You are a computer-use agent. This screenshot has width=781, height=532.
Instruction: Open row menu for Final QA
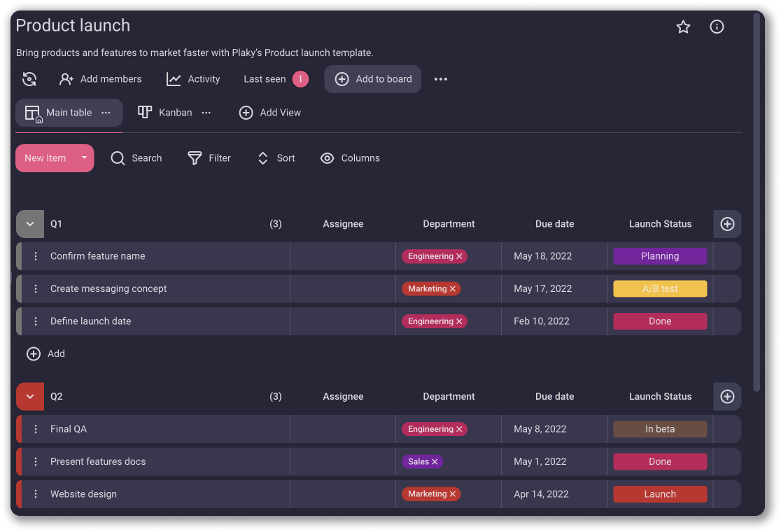(36, 429)
